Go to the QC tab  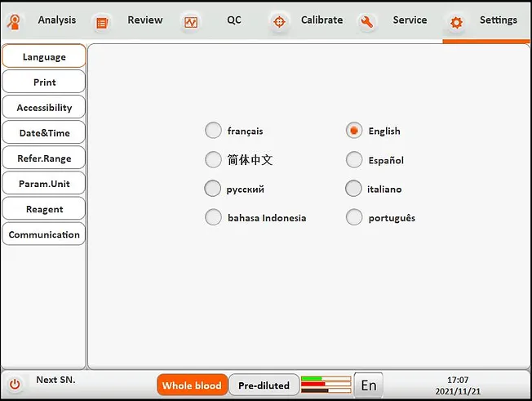[233, 20]
